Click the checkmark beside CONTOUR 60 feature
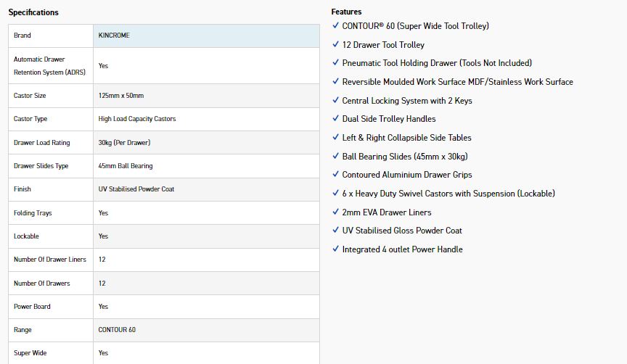The width and height of the screenshot is (627, 364). 335,25
